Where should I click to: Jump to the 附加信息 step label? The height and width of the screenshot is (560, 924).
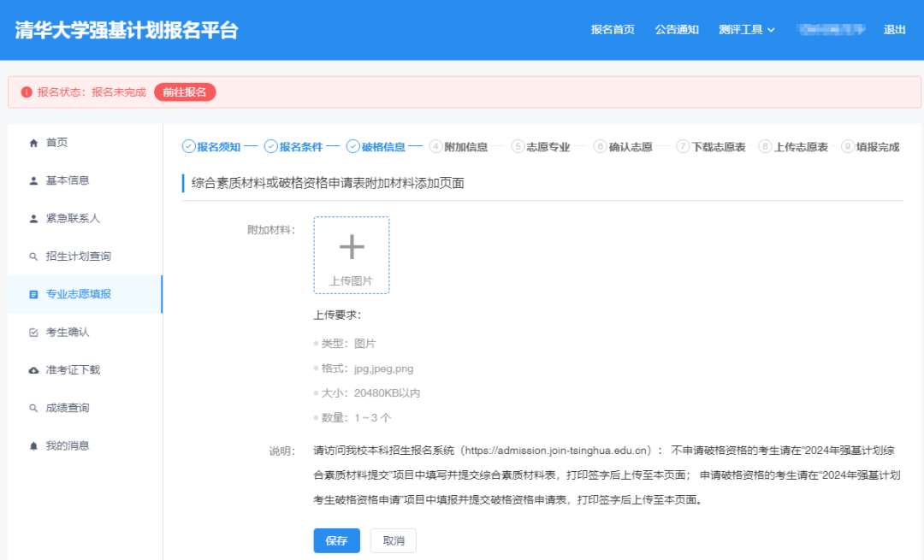coord(465,147)
